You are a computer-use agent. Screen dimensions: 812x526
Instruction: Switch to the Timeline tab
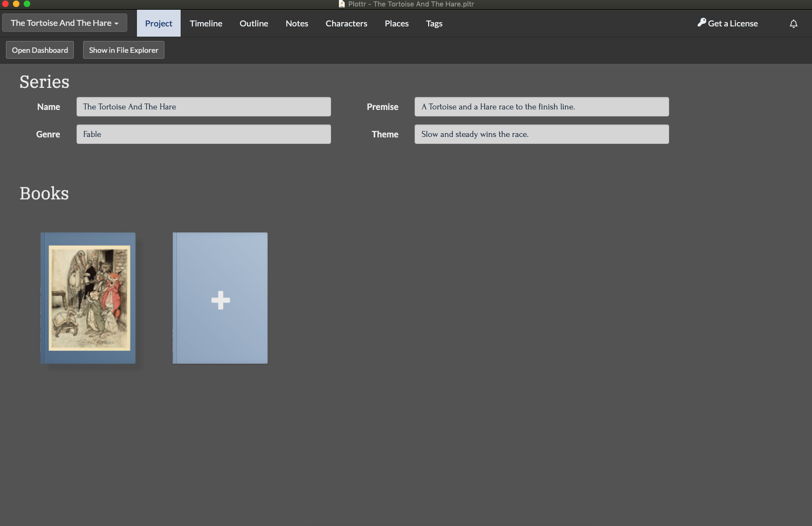tap(205, 23)
